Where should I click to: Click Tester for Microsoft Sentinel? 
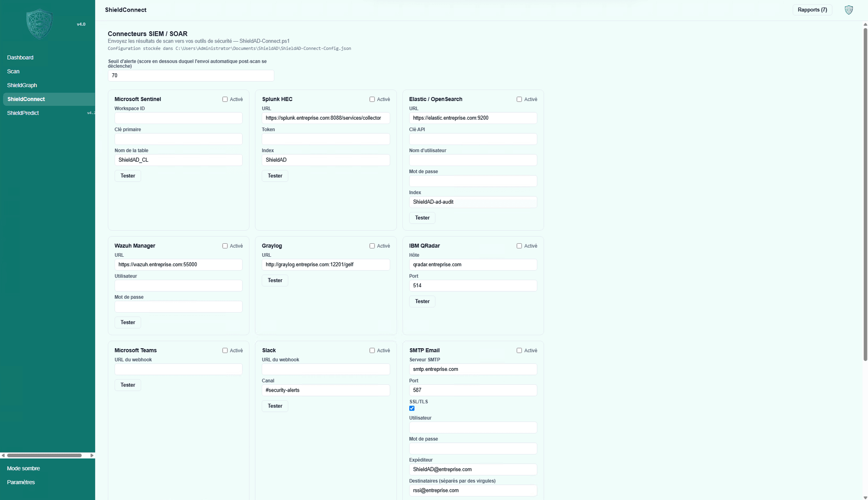[128, 176]
